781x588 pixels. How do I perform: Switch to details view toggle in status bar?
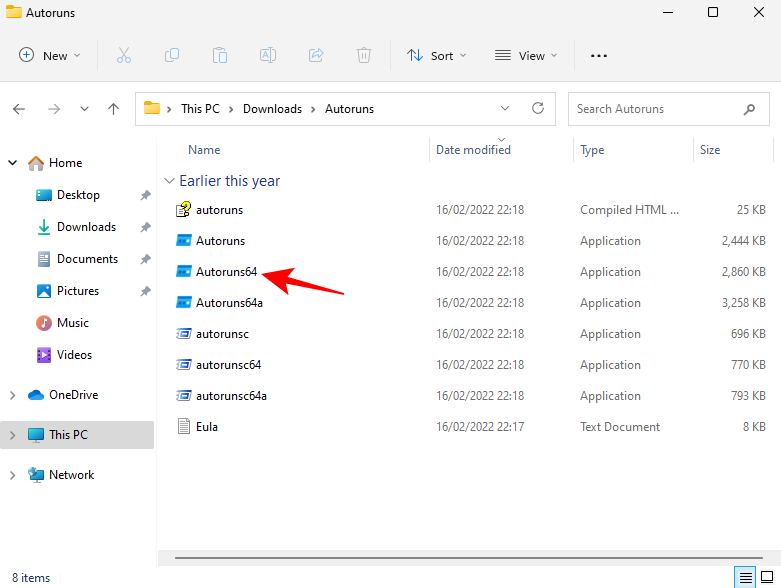[x=745, y=577]
